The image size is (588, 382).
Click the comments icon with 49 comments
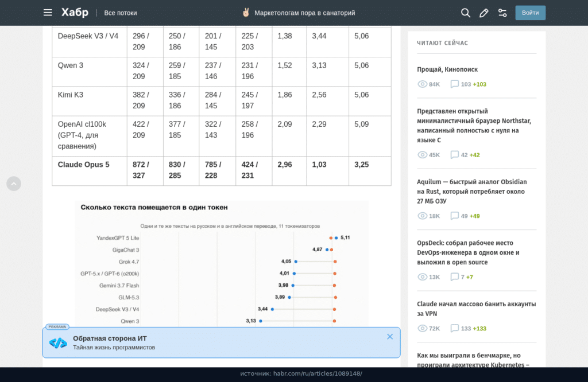[x=455, y=216]
